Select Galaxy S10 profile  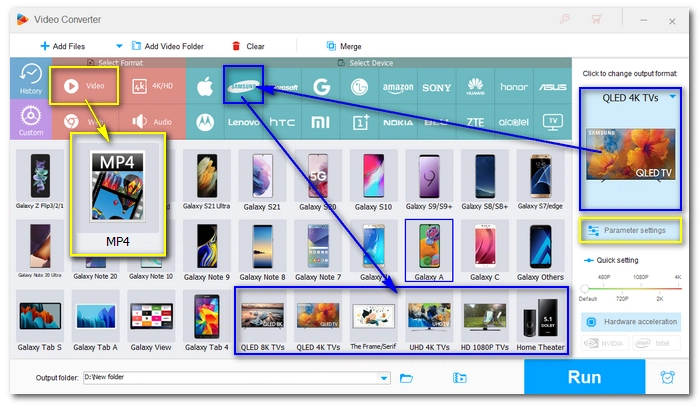[373, 180]
